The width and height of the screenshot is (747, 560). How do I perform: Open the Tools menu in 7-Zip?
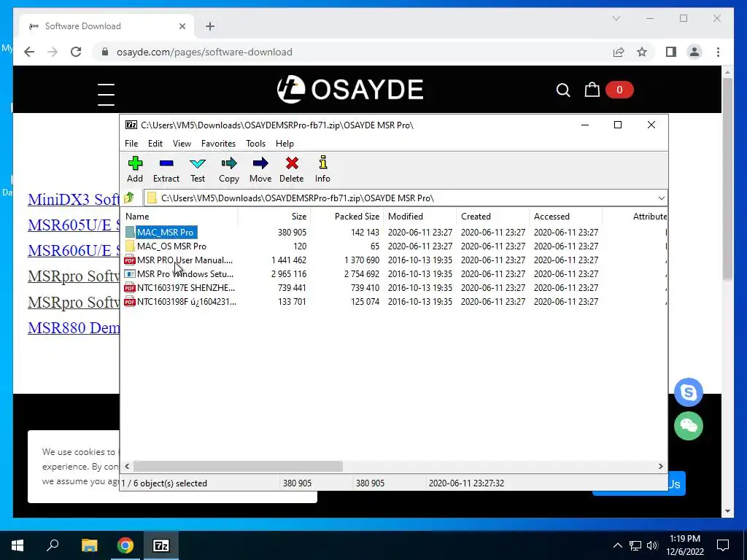tap(255, 144)
